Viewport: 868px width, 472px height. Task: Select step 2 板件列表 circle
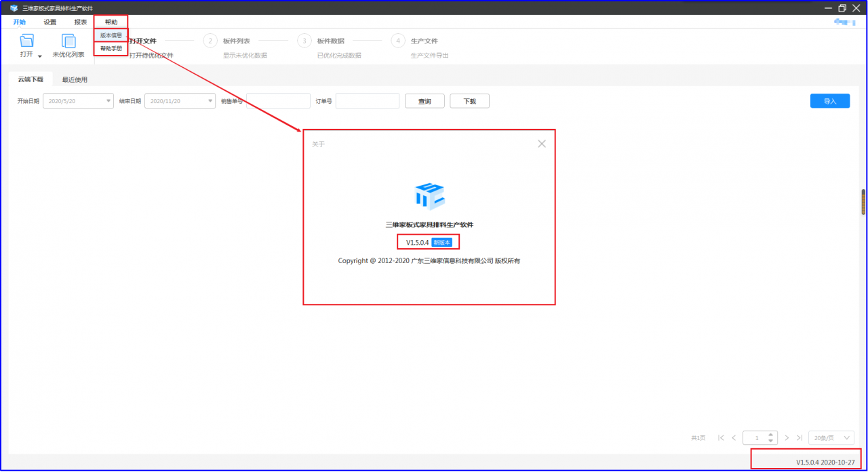point(210,41)
